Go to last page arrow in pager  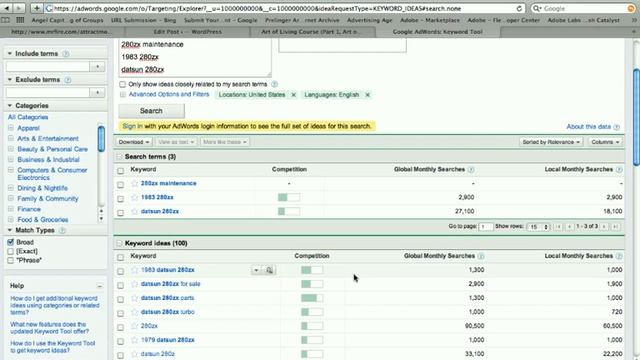click(x=615, y=227)
